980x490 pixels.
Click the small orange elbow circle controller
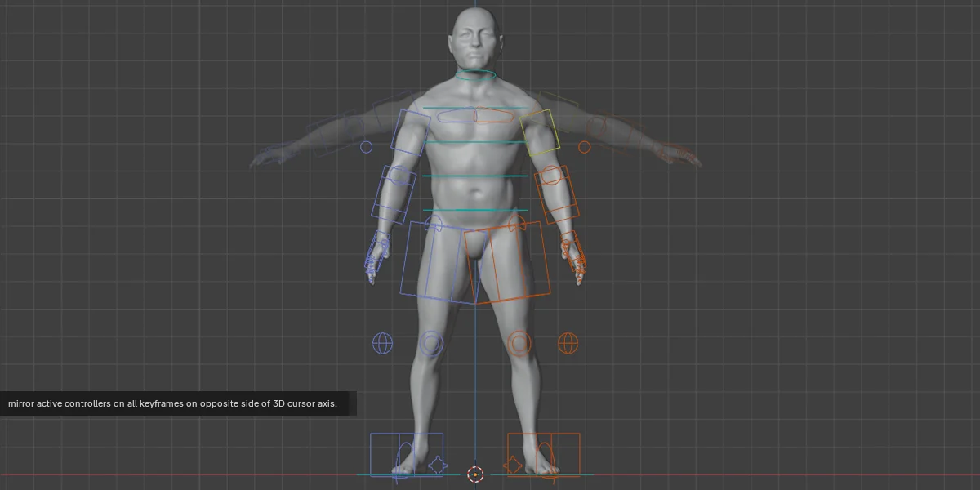tap(585, 147)
